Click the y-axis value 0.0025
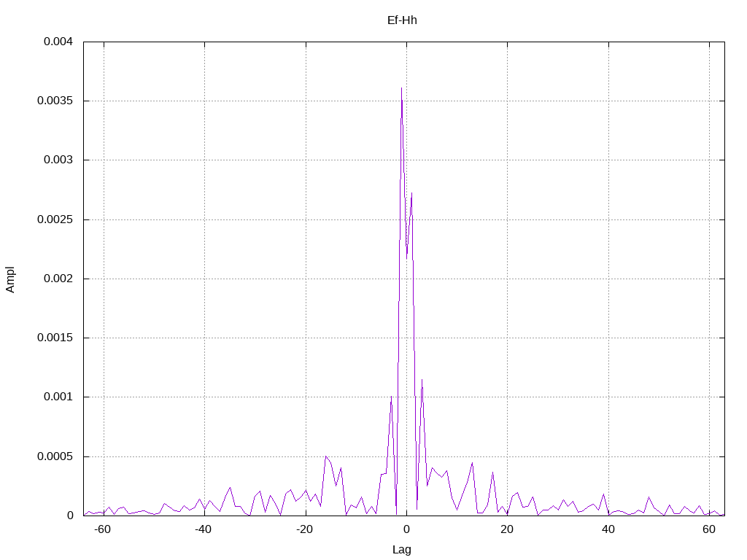Image resolution: width=747 pixels, height=560 pixels. click(x=55, y=219)
